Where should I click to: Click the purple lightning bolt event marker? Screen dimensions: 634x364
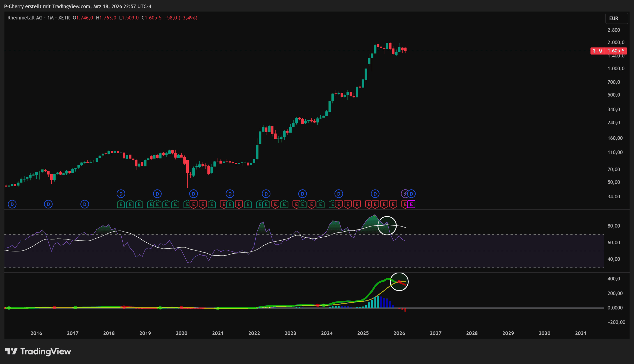[404, 194]
